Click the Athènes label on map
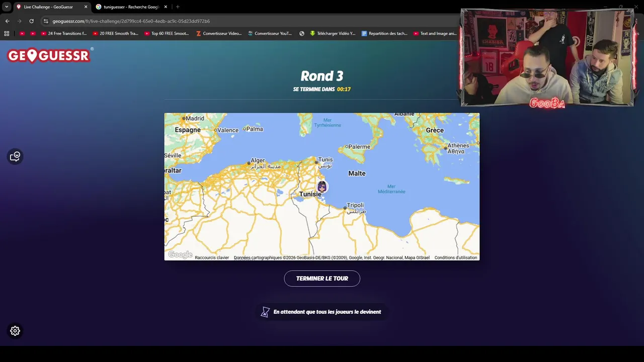This screenshot has width=644, height=362. pos(458,145)
